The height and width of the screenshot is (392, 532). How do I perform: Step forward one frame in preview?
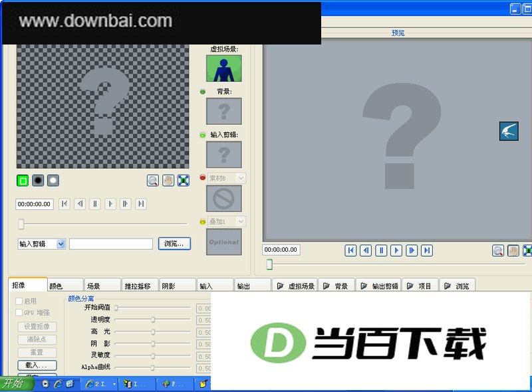tap(412, 250)
